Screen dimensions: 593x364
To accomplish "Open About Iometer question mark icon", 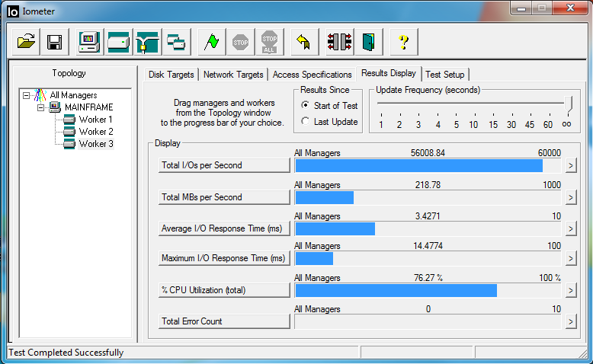I will 403,42.
